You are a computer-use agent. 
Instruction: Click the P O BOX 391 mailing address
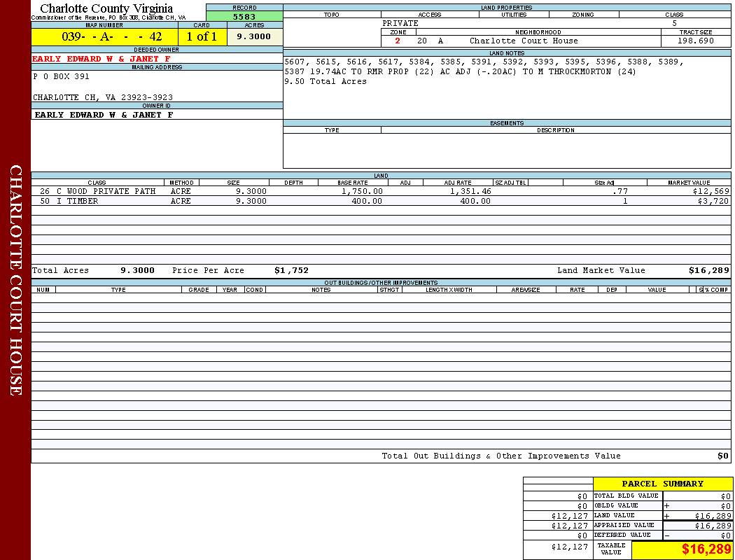pos(61,77)
